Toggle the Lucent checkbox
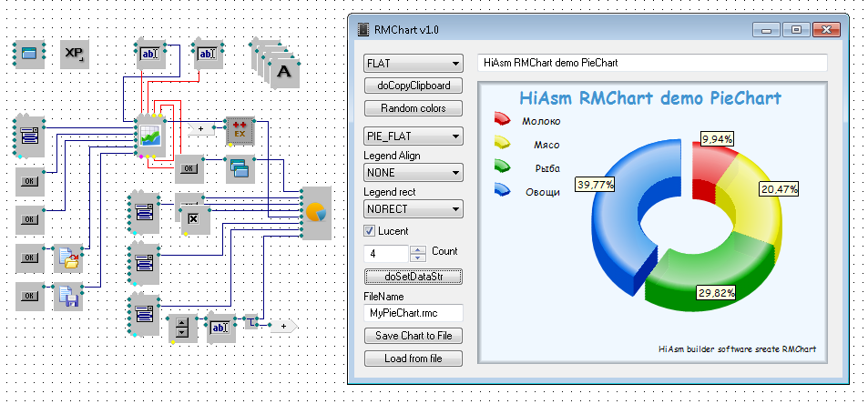 click(370, 231)
